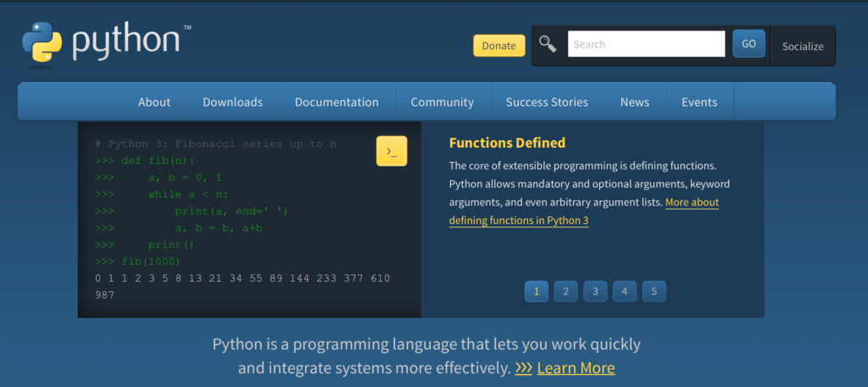Open the Events menu
The image size is (868, 387).
click(x=699, y=102)
